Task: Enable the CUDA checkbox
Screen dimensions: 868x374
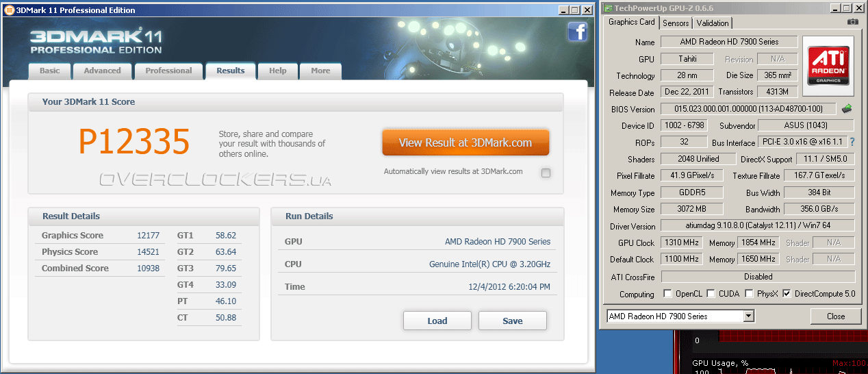Action: [711, 294]
